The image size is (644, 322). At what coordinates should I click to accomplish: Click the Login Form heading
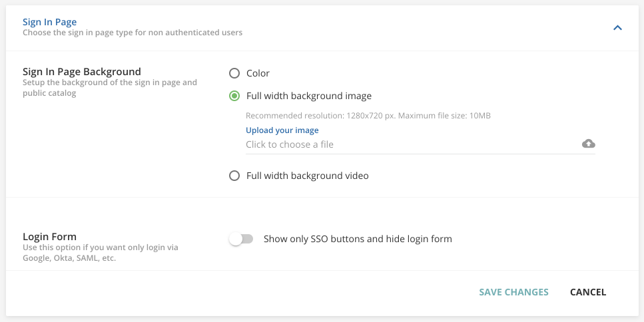point(49,236)
